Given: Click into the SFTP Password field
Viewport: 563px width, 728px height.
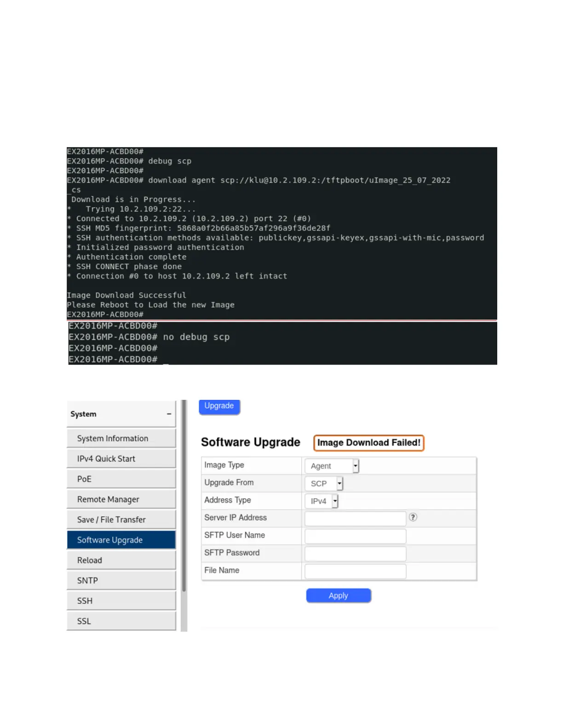Looking at the screenshot, I should click(x=355, y=553).
